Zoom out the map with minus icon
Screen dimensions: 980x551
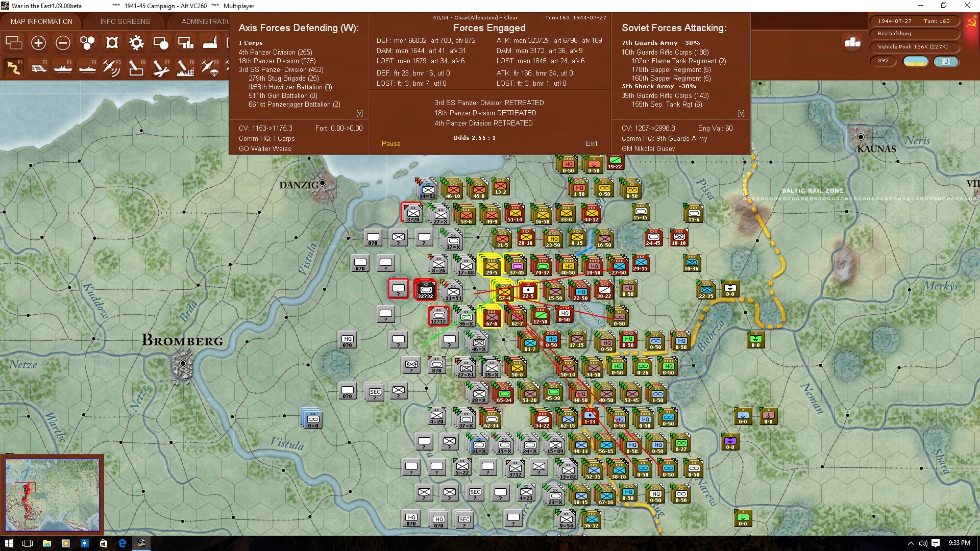63,43
